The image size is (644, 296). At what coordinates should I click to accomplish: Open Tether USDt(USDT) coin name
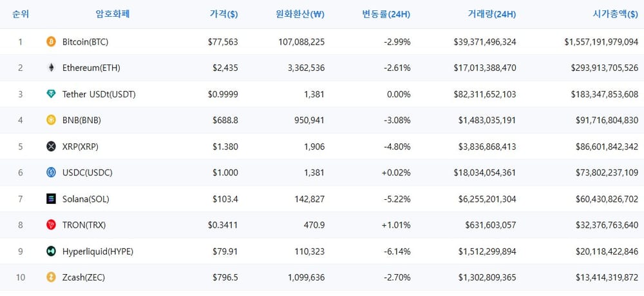coord(99,94)
